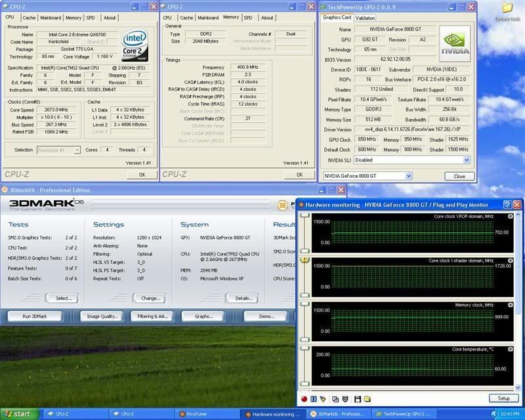
Task: Open the Processor #1 selection dropdown in CPU-Z
Action: pos(77,150)
